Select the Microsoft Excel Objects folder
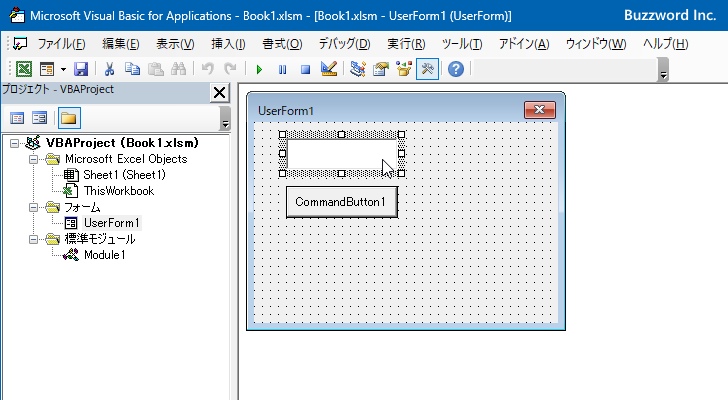The height and width of the screenshot is (400, 728). 126,159
